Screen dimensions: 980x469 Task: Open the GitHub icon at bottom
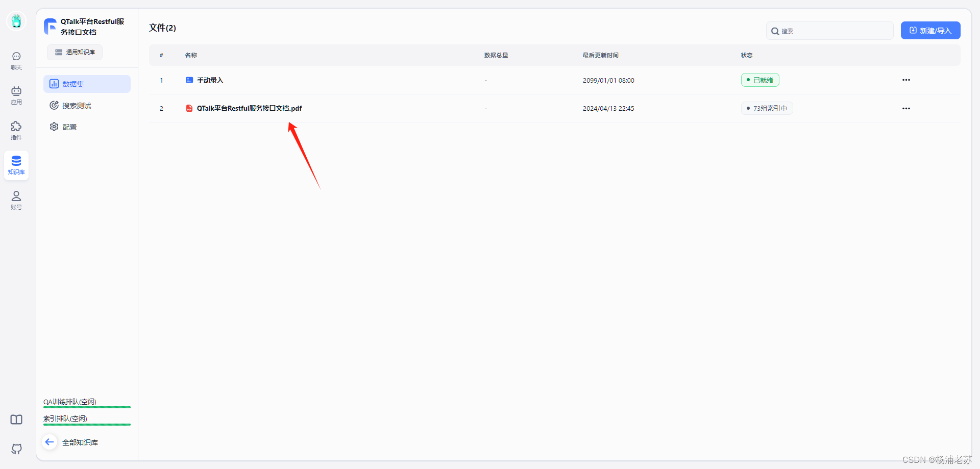(16, 449)
